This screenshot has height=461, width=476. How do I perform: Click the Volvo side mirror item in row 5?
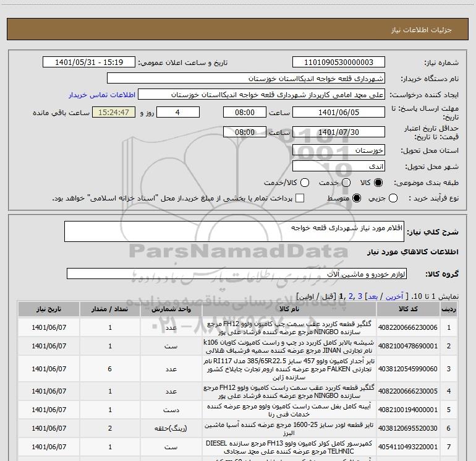pos(289,410)
